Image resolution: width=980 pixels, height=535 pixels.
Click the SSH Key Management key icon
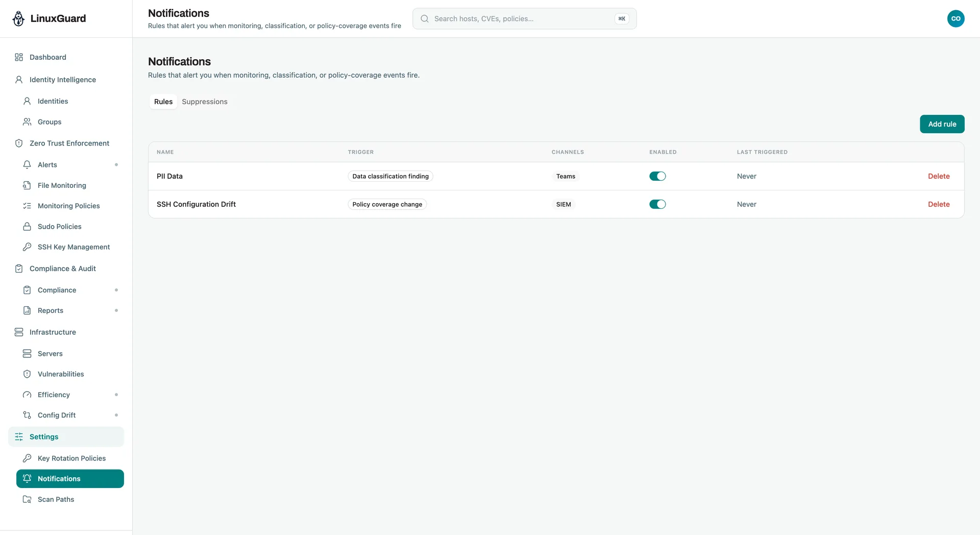click(27, 247)
